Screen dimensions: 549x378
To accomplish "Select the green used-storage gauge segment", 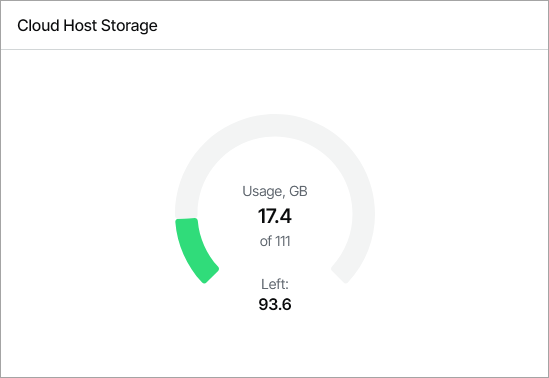I will 192,248.
